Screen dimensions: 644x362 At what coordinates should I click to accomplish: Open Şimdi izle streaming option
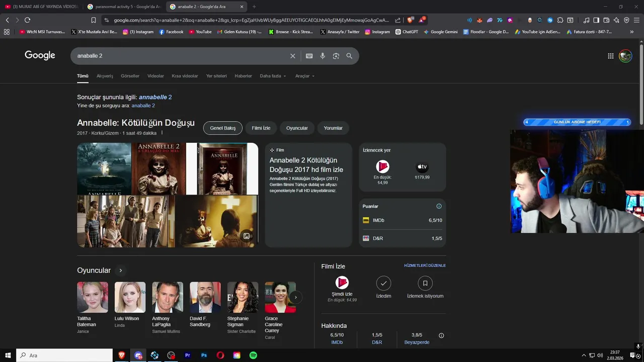[342, 289]
